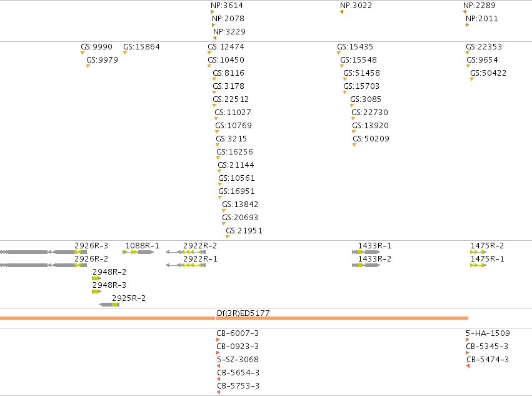Click the gene model glyph under 2925R-2
Image resolution: width=532 pixels, height=396 pixels.
pyautogui.click(x=109, y=305)
